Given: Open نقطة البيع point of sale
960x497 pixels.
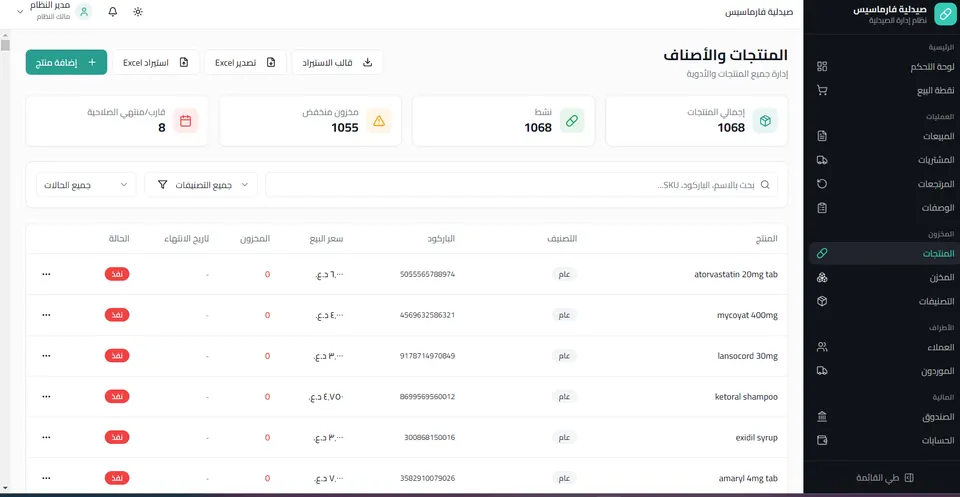Looking at the screenshot, I should [883, 91].
